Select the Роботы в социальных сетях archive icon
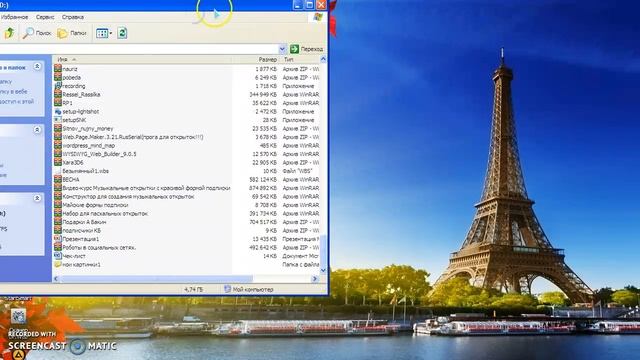Image resolution: width=640 pixels, height=360 pixels. (58, 247)
